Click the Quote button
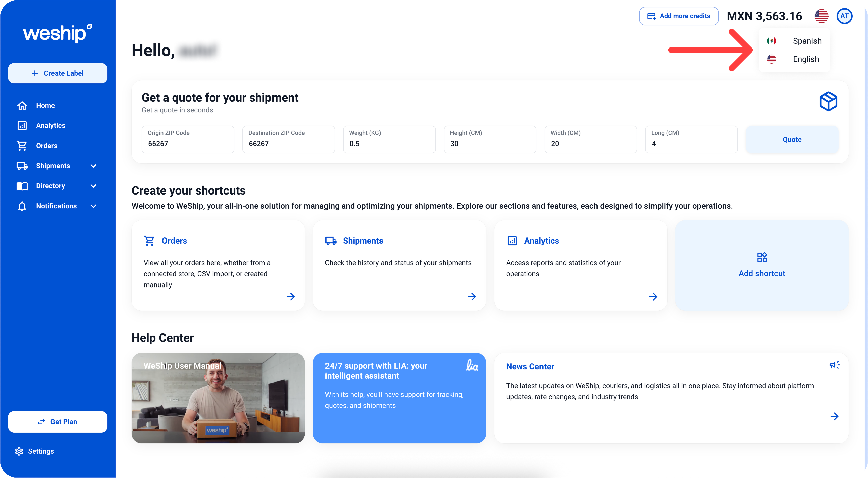The width and height of the screenshot is (868, 478). [x=792, y=139]
